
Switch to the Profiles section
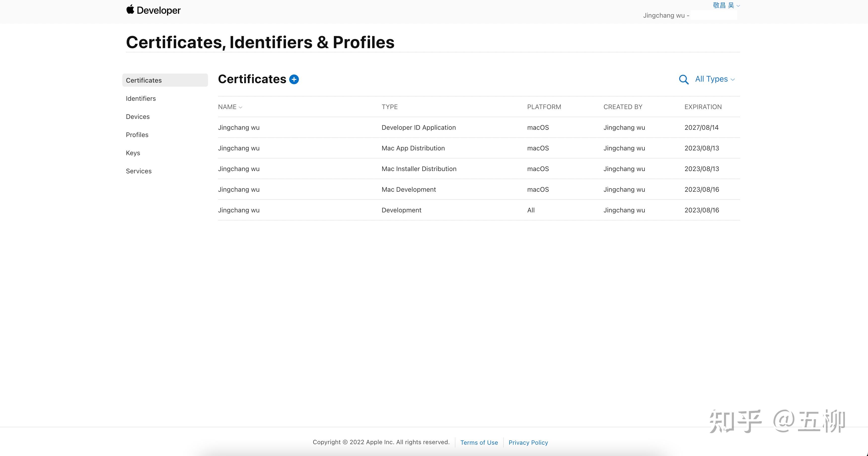137,135
